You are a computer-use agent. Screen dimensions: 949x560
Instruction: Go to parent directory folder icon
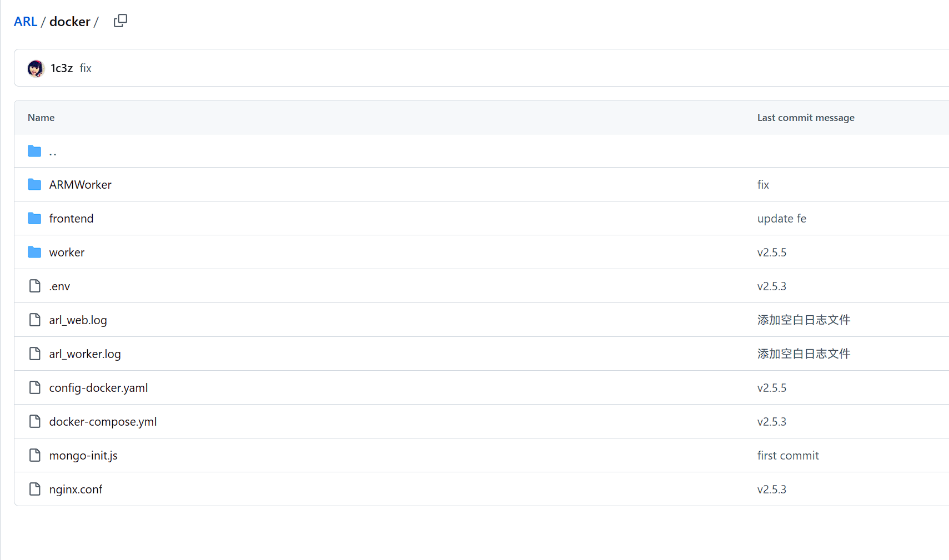coord(34,151)
